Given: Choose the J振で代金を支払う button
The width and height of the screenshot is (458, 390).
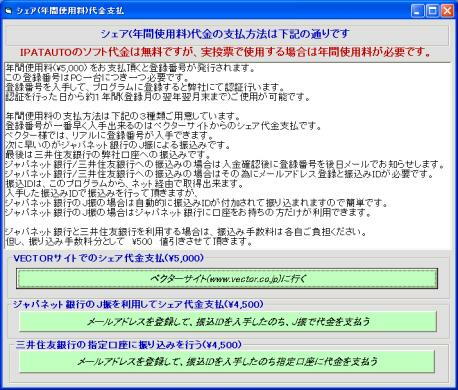Looking at the screenshot, I should [x=228, y=322].
